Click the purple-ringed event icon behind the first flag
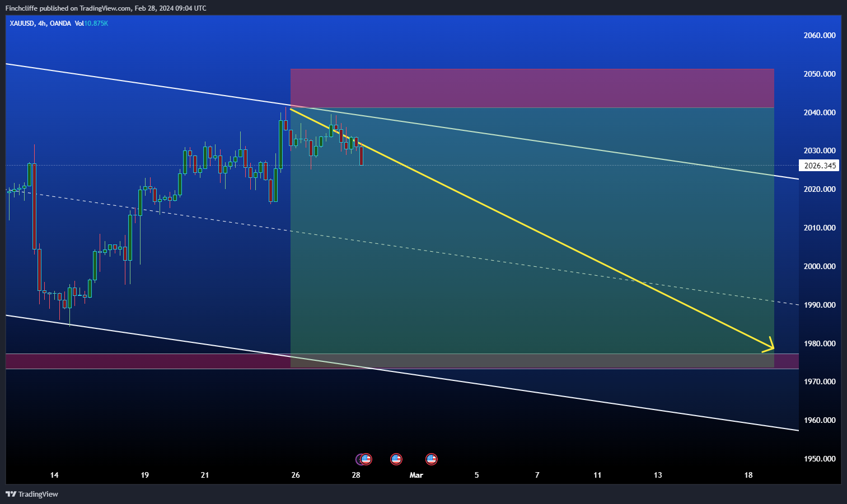Image resolution: width=847 pixels, height=504 pixels. (x=359, y=459)
